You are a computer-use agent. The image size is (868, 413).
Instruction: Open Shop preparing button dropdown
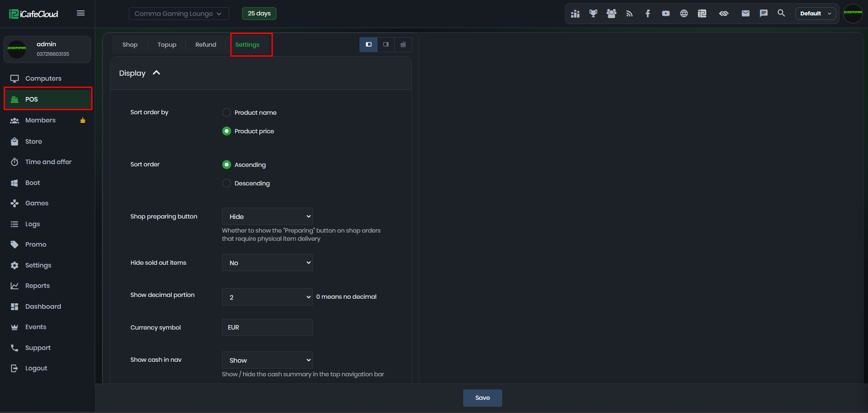[x=267, y=216]
